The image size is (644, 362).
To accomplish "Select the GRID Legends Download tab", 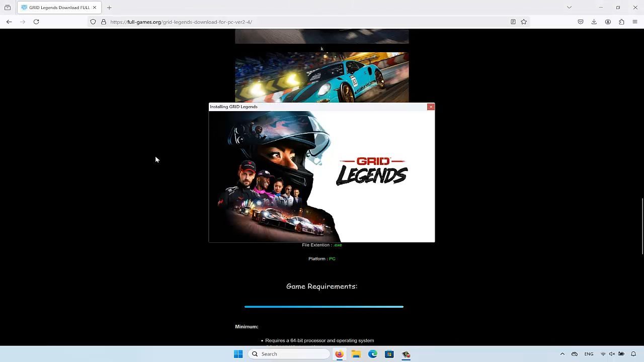I will (59, 8).
